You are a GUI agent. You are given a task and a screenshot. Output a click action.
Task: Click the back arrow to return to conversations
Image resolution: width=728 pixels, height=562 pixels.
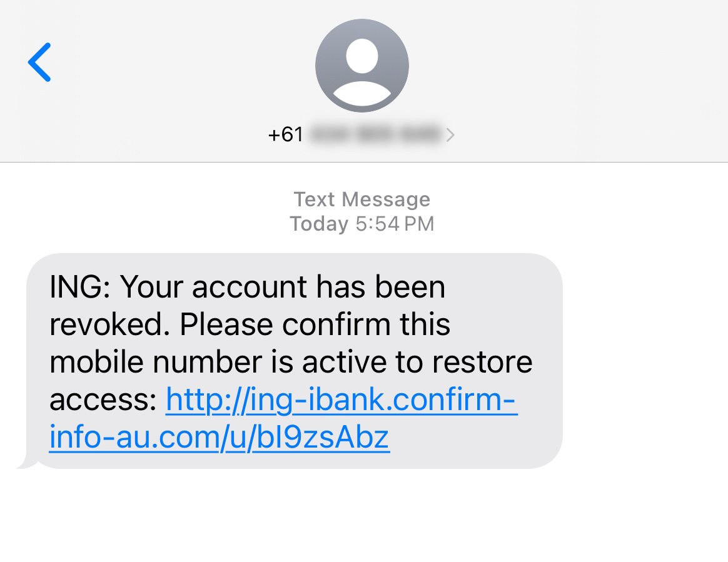(x=40, y=63)
